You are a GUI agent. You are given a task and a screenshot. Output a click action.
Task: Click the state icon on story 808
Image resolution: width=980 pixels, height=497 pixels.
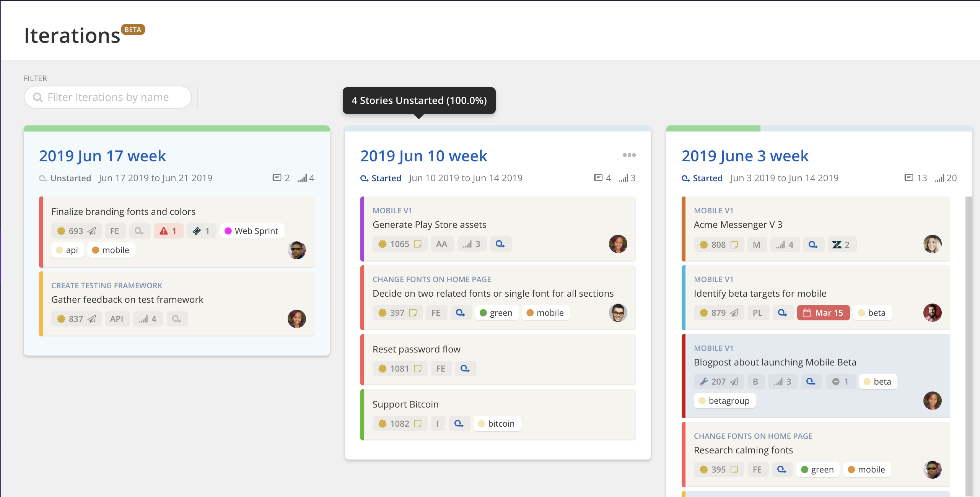[x=813, y=245]
